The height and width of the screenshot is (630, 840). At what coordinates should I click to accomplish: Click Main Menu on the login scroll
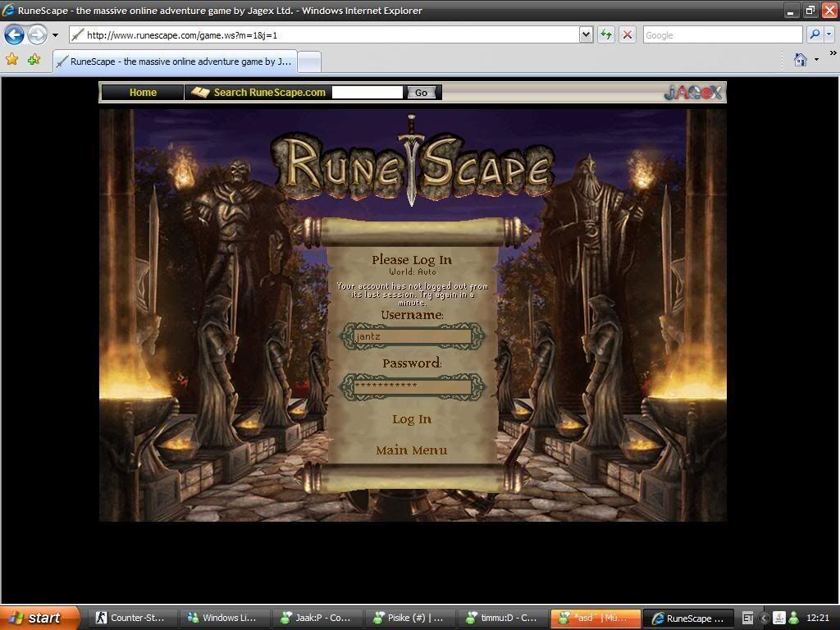(412, 450)
